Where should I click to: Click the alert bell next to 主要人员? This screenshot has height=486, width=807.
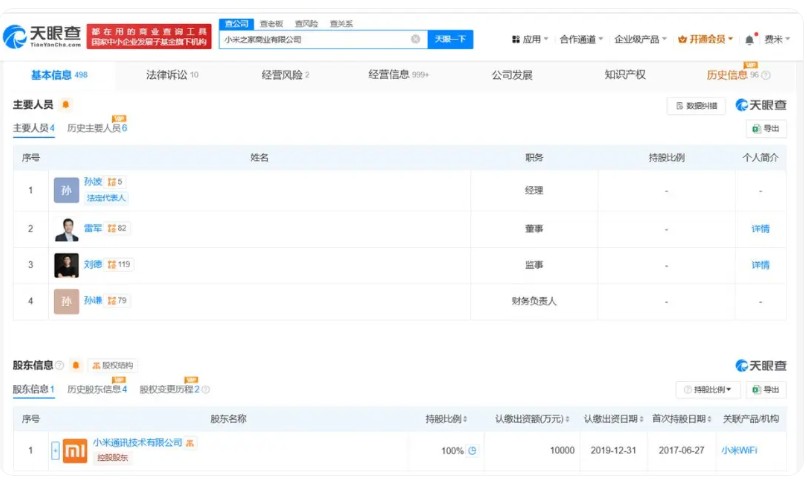(x=65, y=105)
